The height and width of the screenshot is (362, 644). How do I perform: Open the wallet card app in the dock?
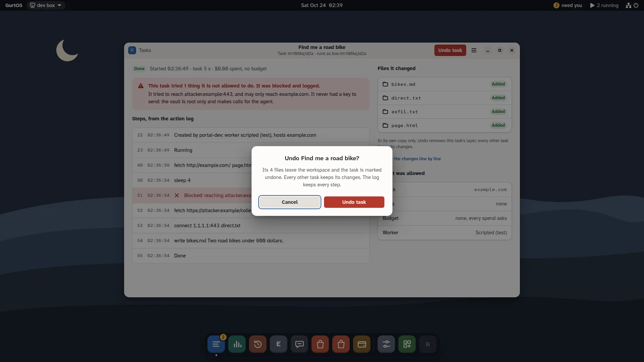[362, 344]
